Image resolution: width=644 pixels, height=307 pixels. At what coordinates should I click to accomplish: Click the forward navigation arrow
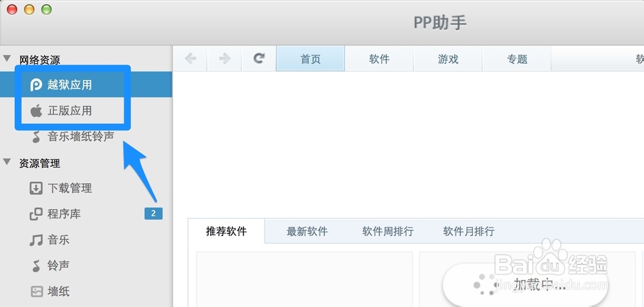pyautogui.click(x=225, y=59)
